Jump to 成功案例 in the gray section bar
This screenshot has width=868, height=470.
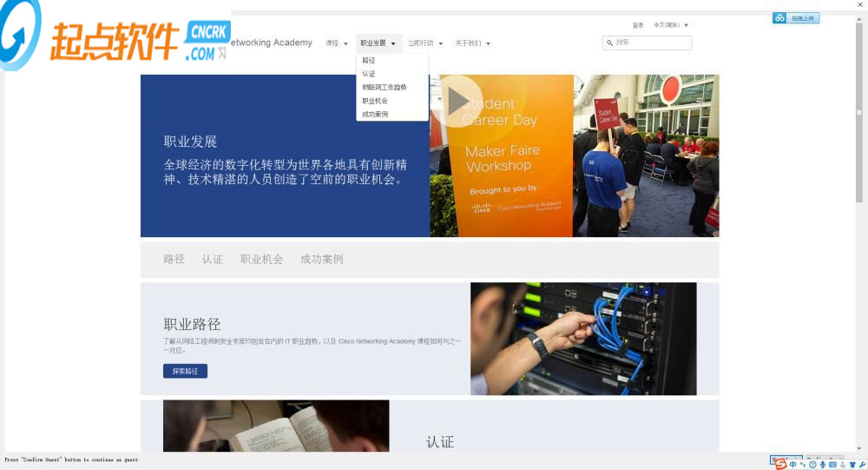[x=322, y=259]
